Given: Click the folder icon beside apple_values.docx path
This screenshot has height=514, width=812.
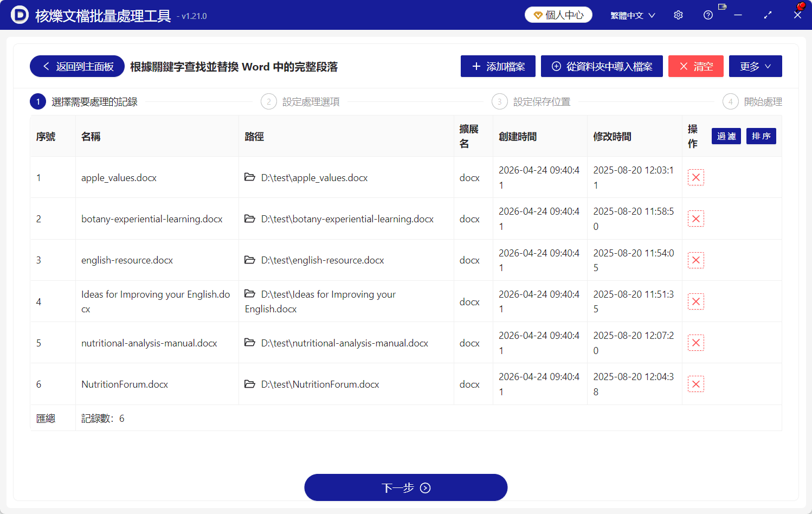Looking at the screenshot, I should point(250,177).
